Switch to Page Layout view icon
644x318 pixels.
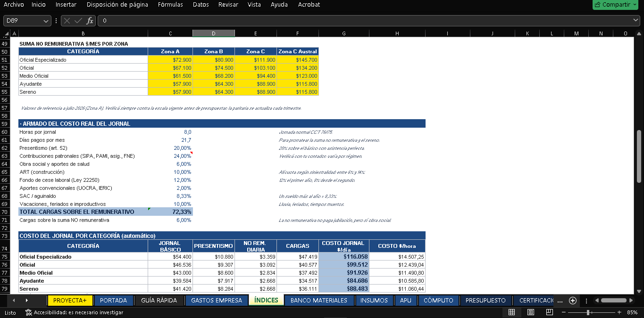click(x=530, y=312)
